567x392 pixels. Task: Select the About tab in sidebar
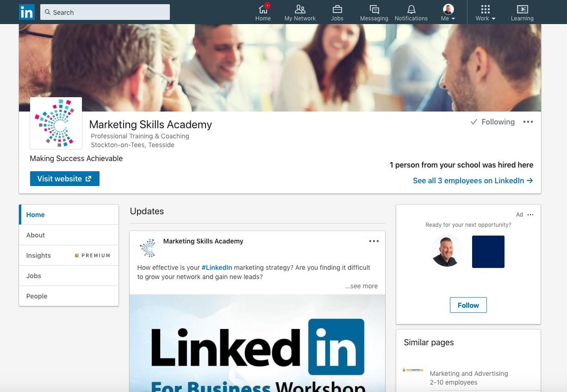pyautogui.click(x=69, y=235)
